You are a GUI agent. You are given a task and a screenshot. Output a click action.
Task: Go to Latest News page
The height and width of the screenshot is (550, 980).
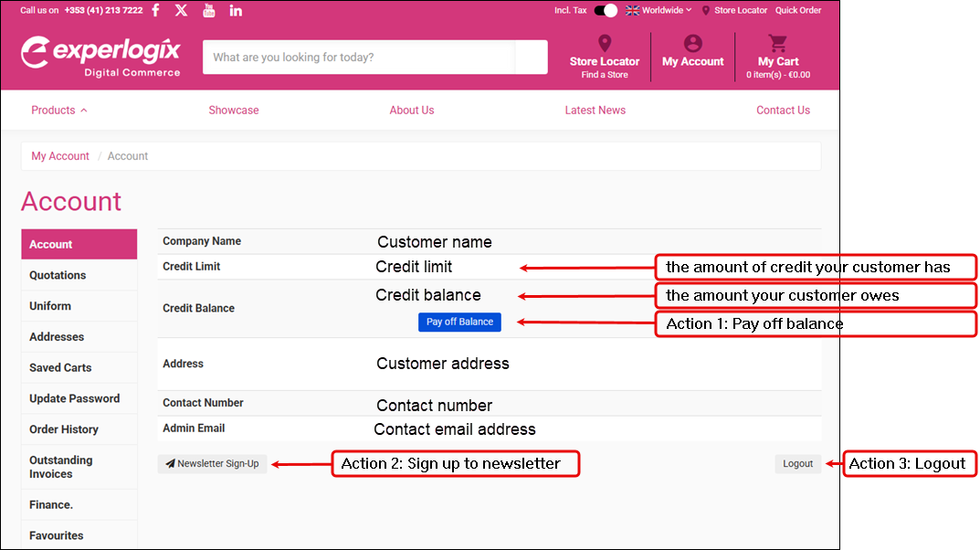tap(595, 110)
